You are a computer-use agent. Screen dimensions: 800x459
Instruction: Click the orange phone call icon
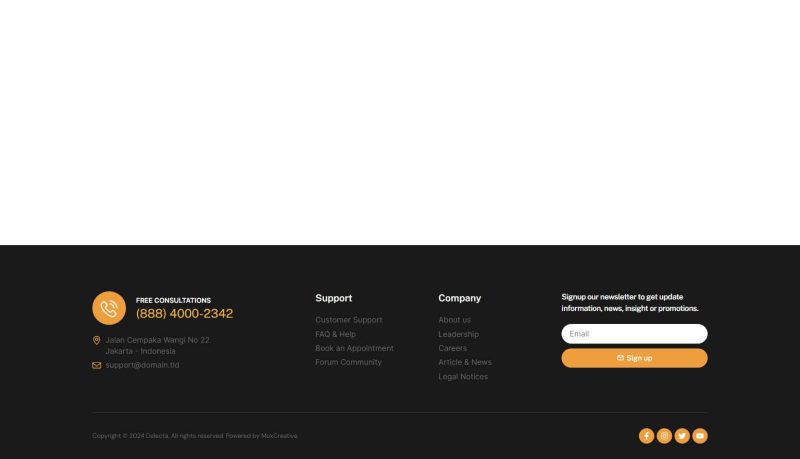point(109,308)
